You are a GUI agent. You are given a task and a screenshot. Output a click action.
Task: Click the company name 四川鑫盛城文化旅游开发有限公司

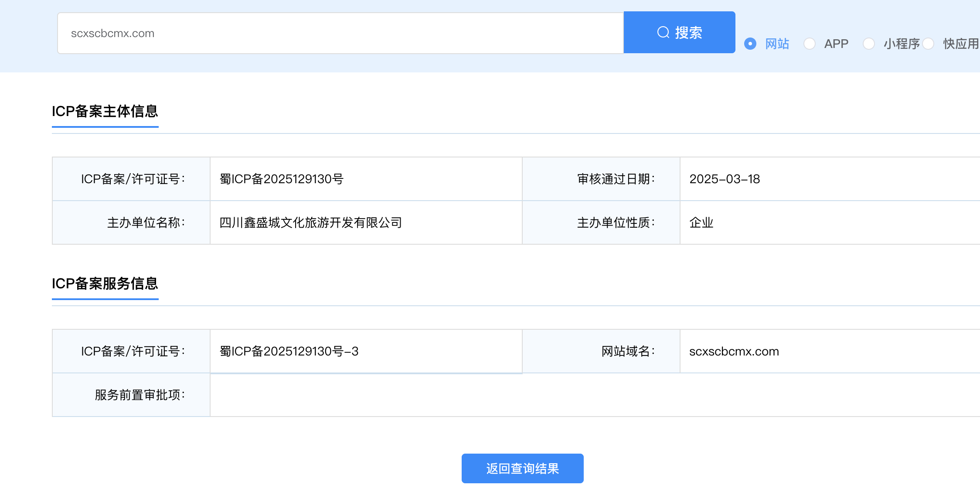point(311,223)
